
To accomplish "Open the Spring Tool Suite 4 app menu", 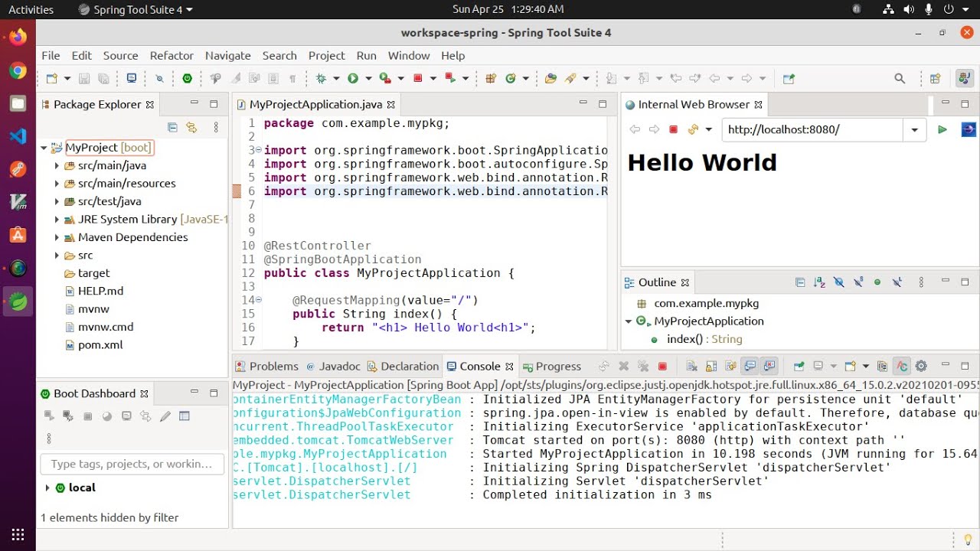I will click(136, 9).
